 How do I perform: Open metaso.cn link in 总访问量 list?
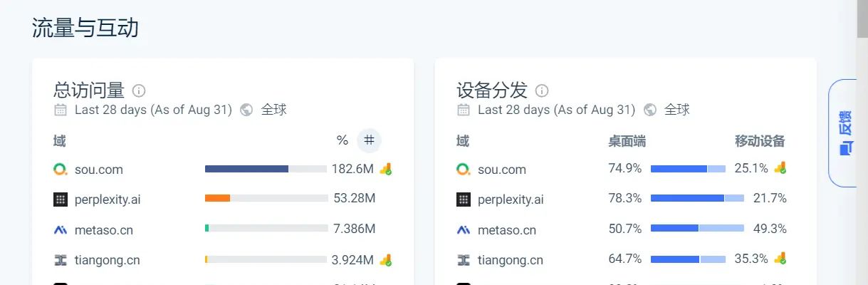[103, 230]
